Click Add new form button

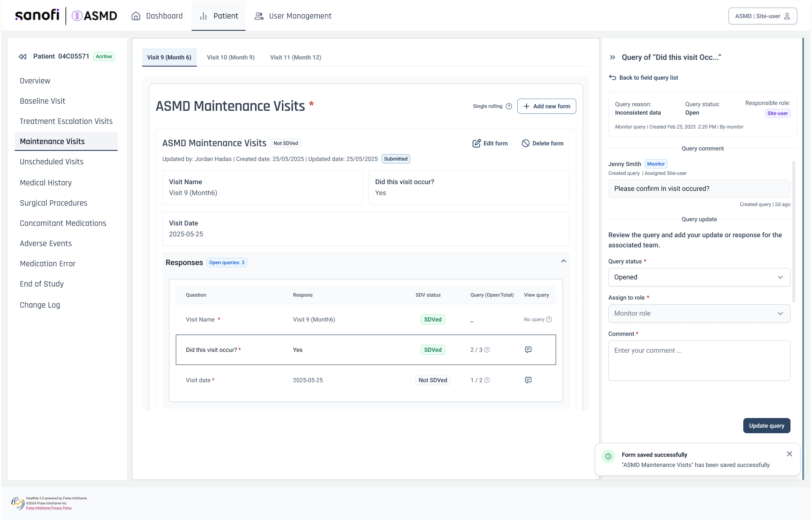(546, 106)
